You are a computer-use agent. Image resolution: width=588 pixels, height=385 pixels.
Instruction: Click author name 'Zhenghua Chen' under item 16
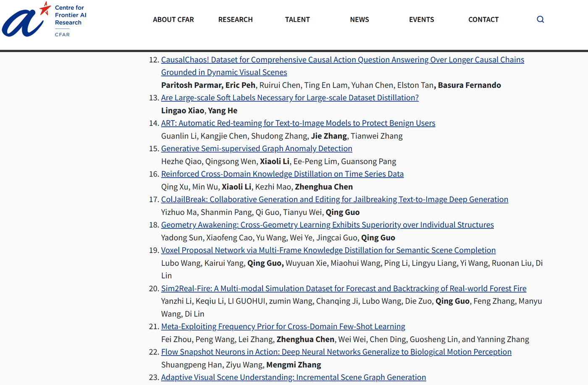tap(324, 187)
